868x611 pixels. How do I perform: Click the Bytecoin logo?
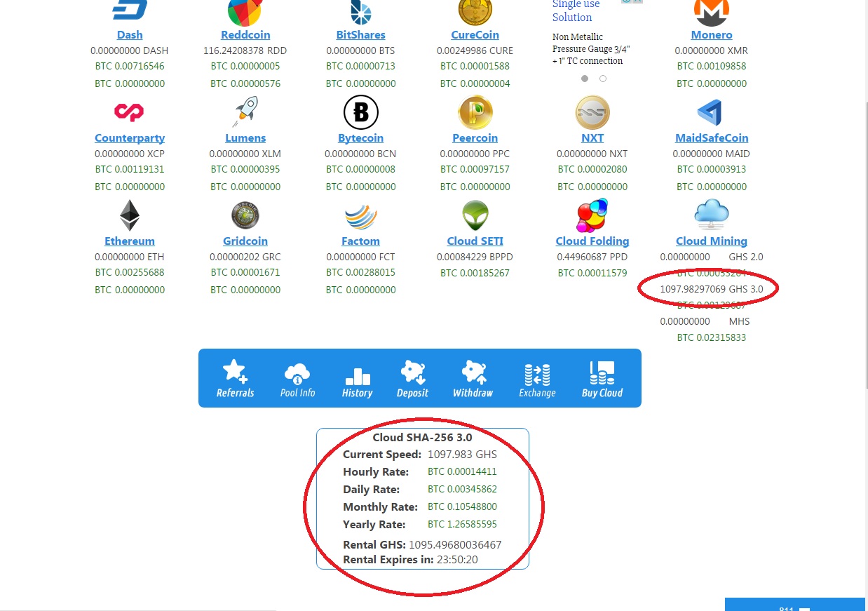point(361,112)
